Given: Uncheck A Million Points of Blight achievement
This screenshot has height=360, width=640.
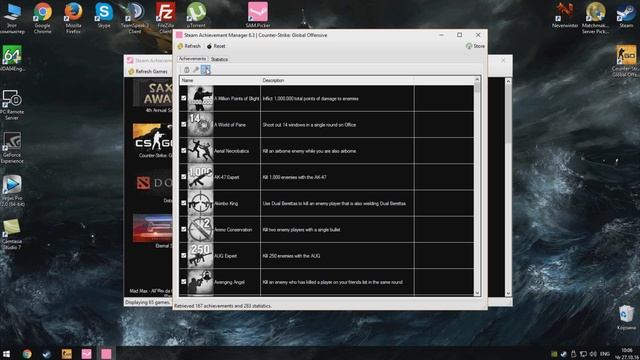Looking at the screenshot, I should click(184, 98).
